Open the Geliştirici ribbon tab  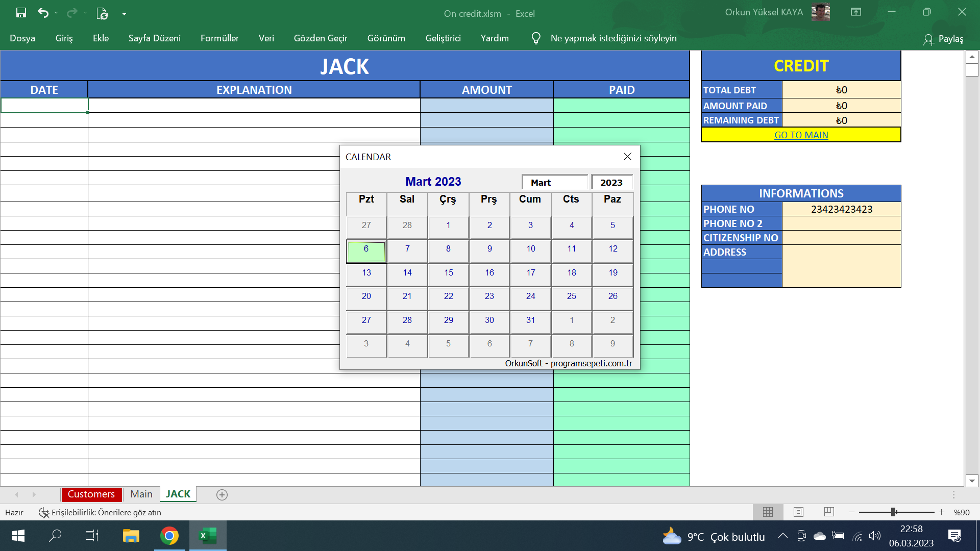click(443, 38)
